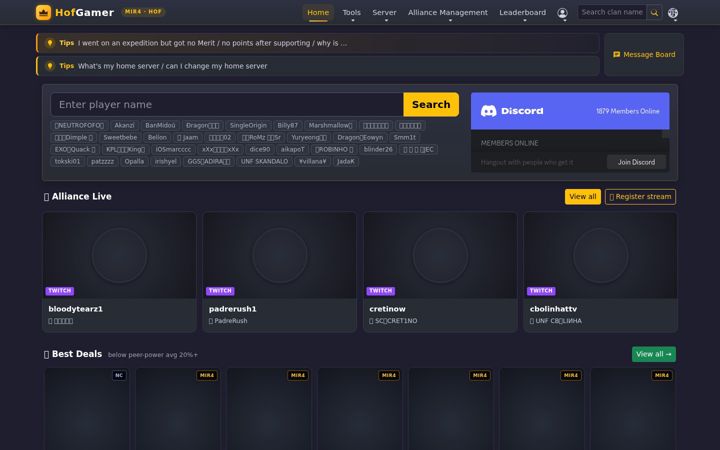720x450 pixels.
Task: Select player tag patzzzz
Action: 102,162
